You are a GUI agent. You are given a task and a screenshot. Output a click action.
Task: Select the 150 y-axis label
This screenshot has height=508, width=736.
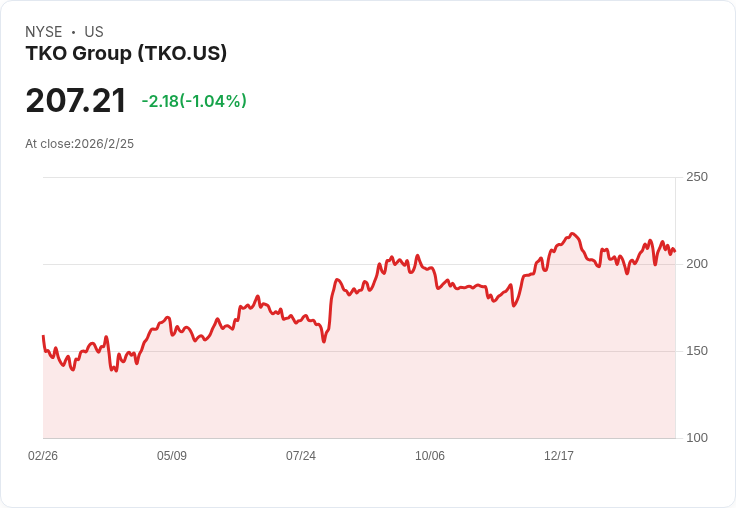pos(696,351)
